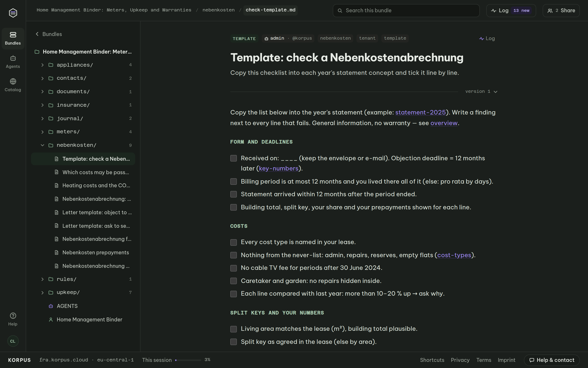Screen dimensions: 588x368
Task: Click the session usage progress bar
Action: [188, 360]
